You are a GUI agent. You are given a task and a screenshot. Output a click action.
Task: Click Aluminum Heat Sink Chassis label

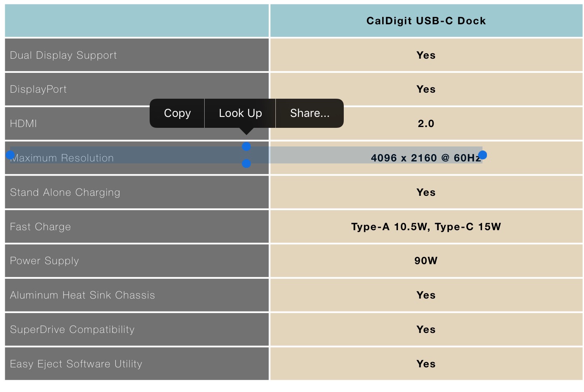(83, 295)
